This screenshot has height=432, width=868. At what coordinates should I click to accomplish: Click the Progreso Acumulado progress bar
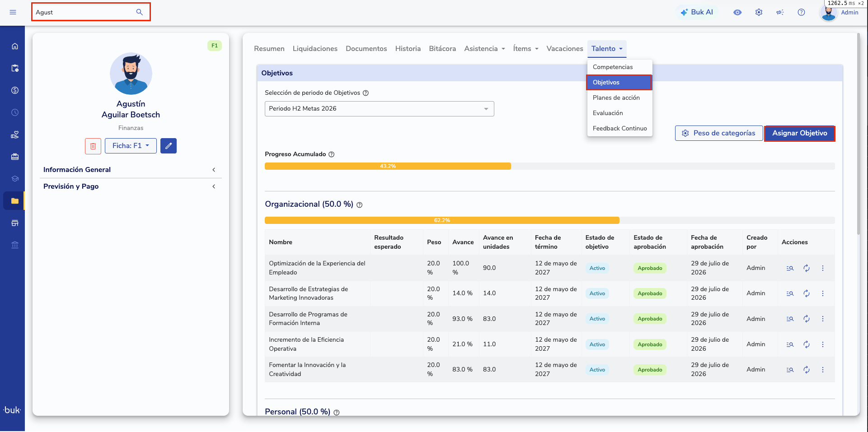[x=549, y=166]
